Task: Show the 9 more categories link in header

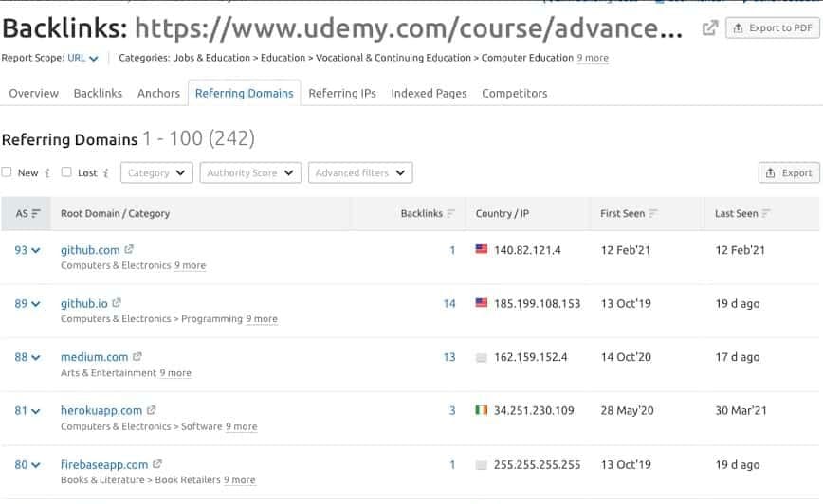Action: [593, 58]
